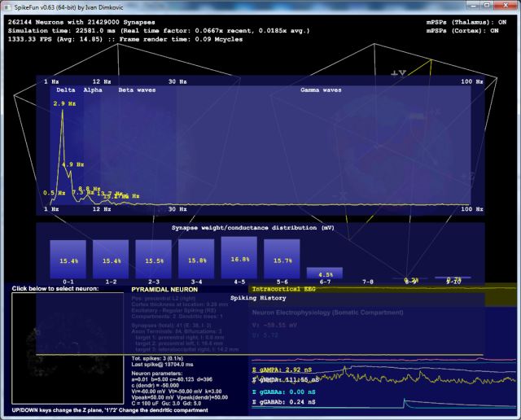The height and width of the screenshot is (420, 521).
Task: Click the SpikeFun app icon in title bar
Action: 8,7
